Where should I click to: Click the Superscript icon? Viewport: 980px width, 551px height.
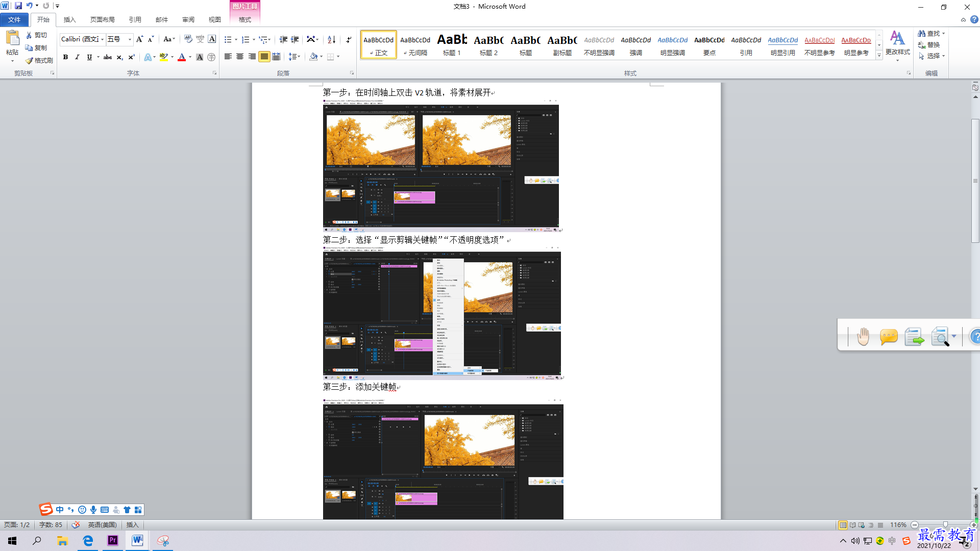(131, 57)
